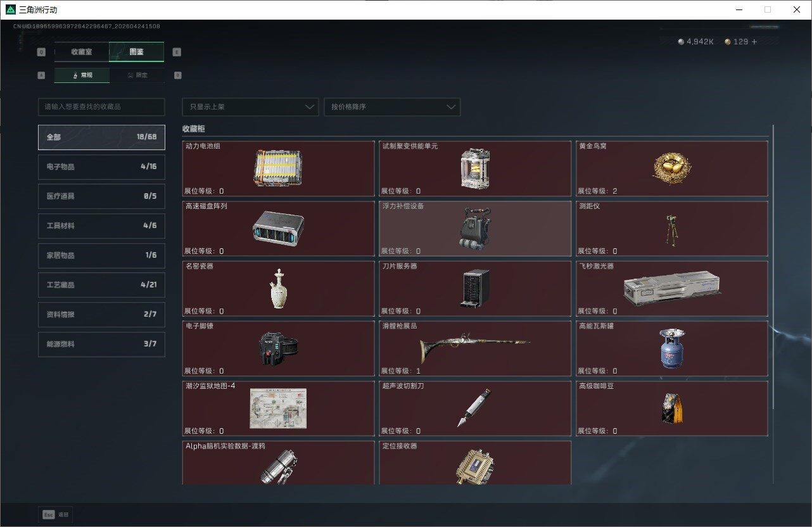Click the Alpha脑机实验数据-渡鸦 item icon
812x527 pixels.
click(x=279, y=467)
